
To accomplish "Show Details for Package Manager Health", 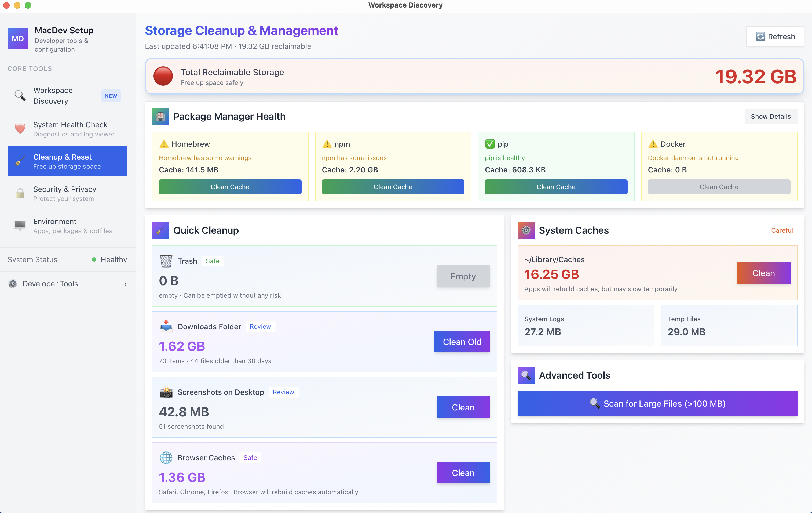I will coord(771,117).
